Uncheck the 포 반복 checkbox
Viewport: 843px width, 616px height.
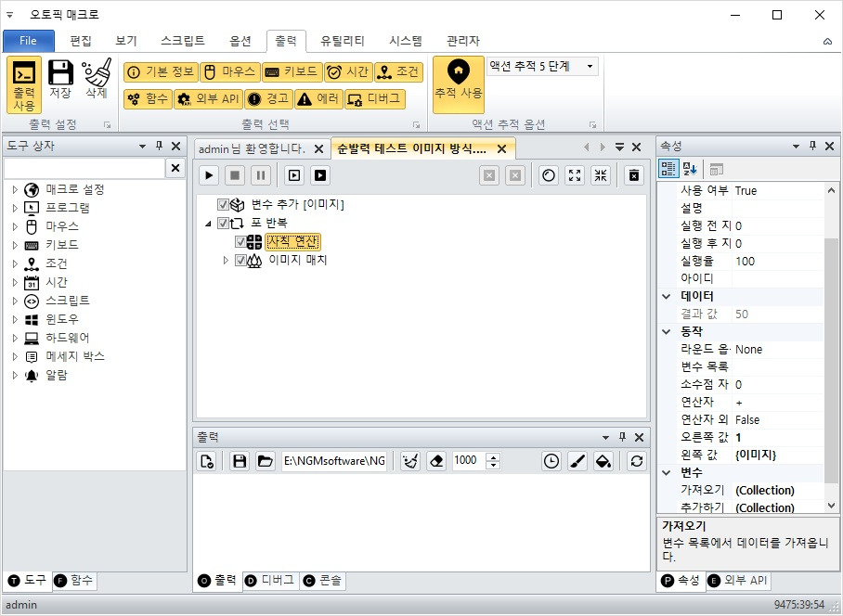223,223
